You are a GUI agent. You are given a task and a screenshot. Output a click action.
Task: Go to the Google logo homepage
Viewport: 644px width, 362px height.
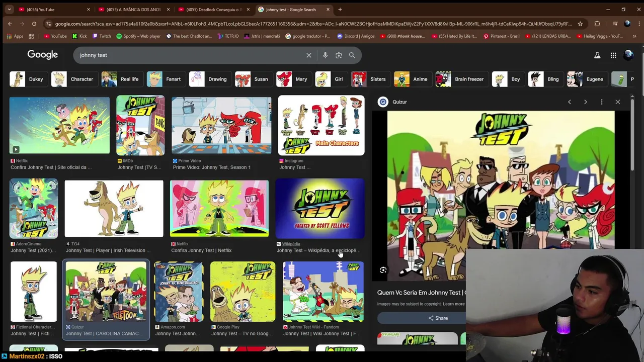click(43, 55)
